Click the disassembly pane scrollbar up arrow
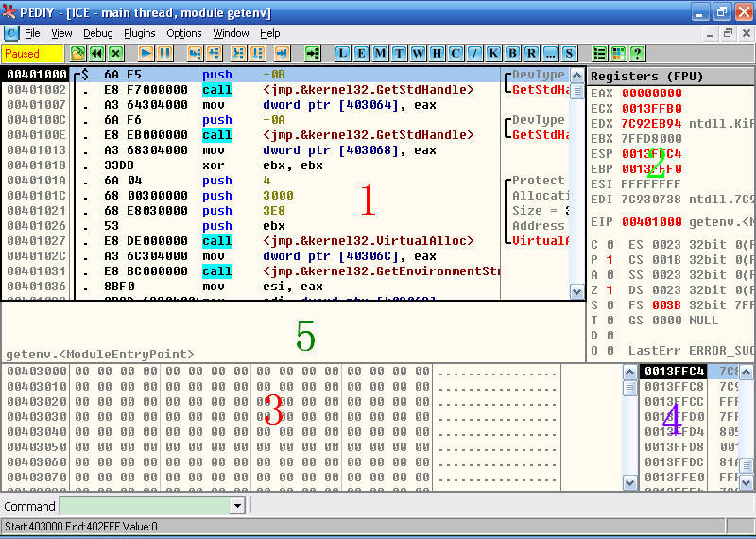This screenshot has width=756, height=539. (x=576, y=75)
